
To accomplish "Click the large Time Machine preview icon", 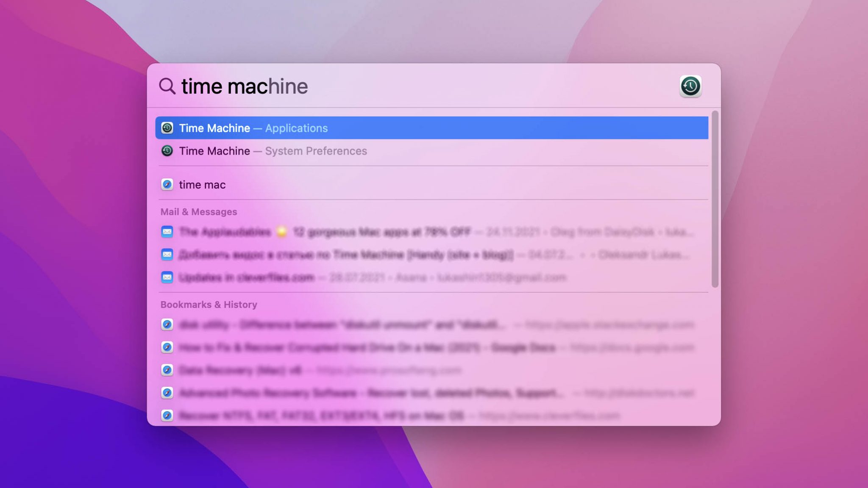I will click(x=690, y=86).
